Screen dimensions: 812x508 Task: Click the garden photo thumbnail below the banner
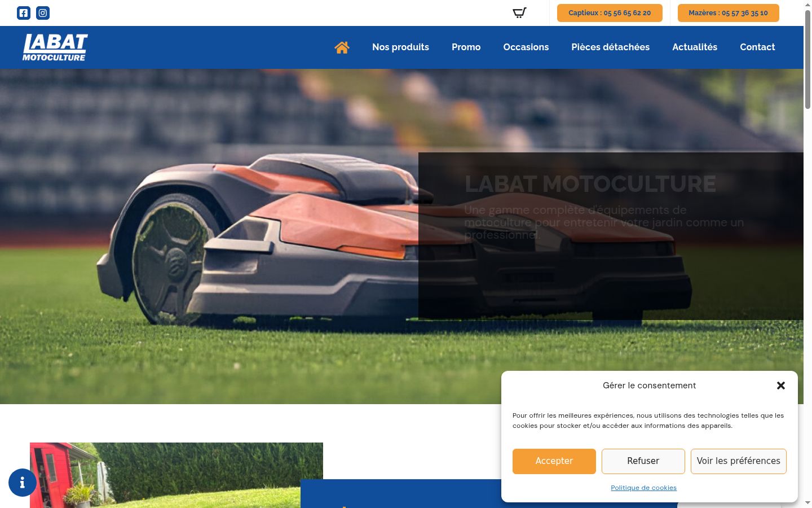coord(176,475)
